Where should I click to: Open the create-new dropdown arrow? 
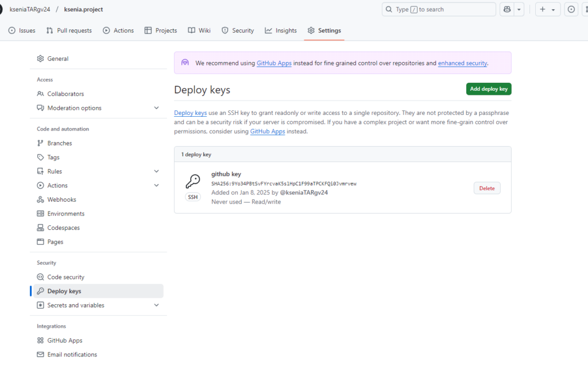click(554, 10)
